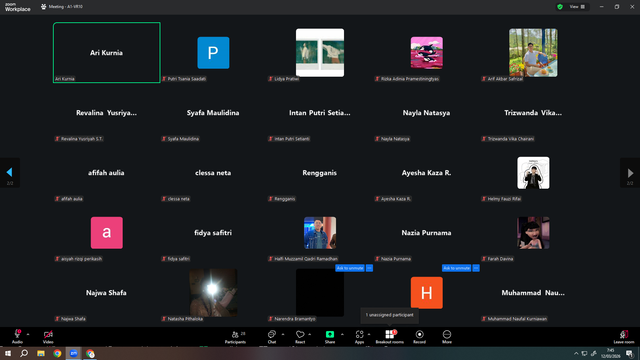The width and height of the screenshot is (640, 360).
Task: Click the large name Syafa Maulidina
Action: pos(213,113)
